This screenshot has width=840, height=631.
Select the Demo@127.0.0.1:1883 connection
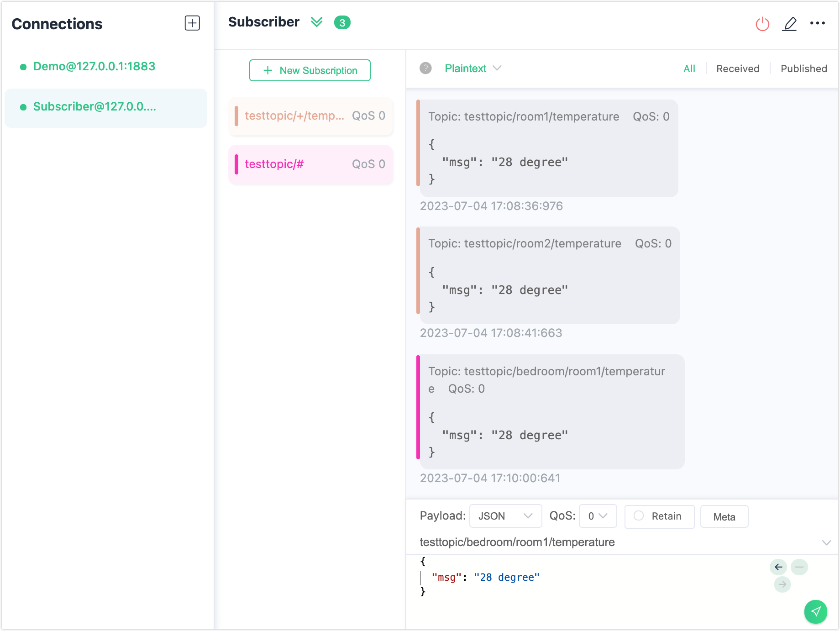(94, 67)
